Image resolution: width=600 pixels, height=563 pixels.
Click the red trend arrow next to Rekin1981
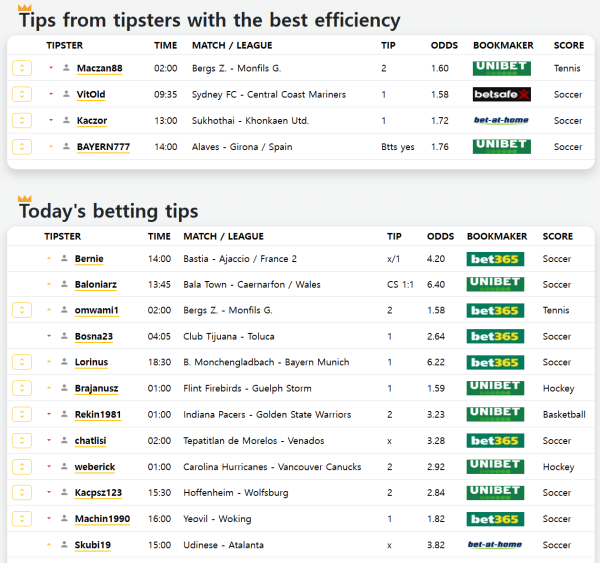[48, 413]
